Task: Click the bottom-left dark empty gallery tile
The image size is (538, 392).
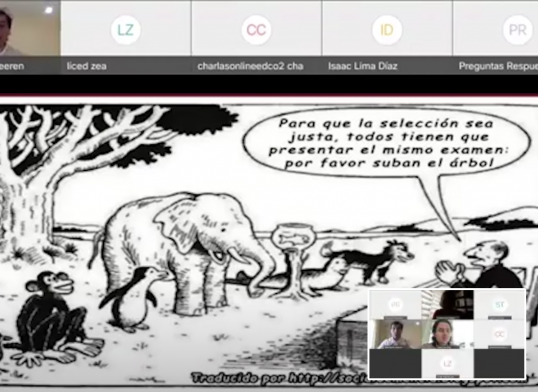Action: tap(395, 364)
